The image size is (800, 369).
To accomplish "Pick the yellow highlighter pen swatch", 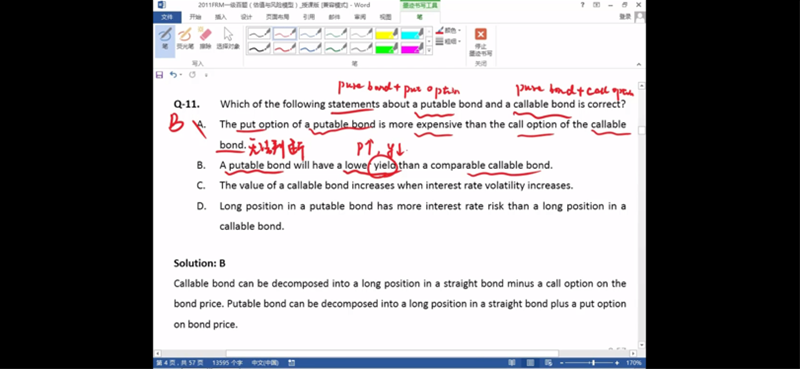I will pos(387,34).
